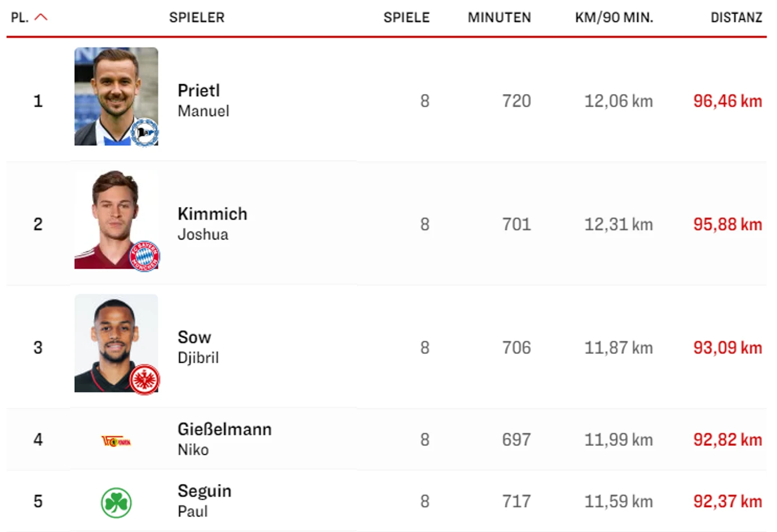Click Prietl's 96,46 km distance value
This screenshot has width=777, height=532.
click(x=727, y=101)
